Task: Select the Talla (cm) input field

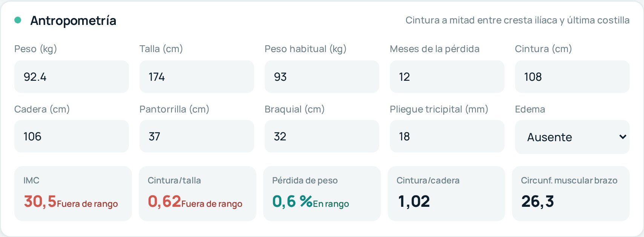Action: 197,77
